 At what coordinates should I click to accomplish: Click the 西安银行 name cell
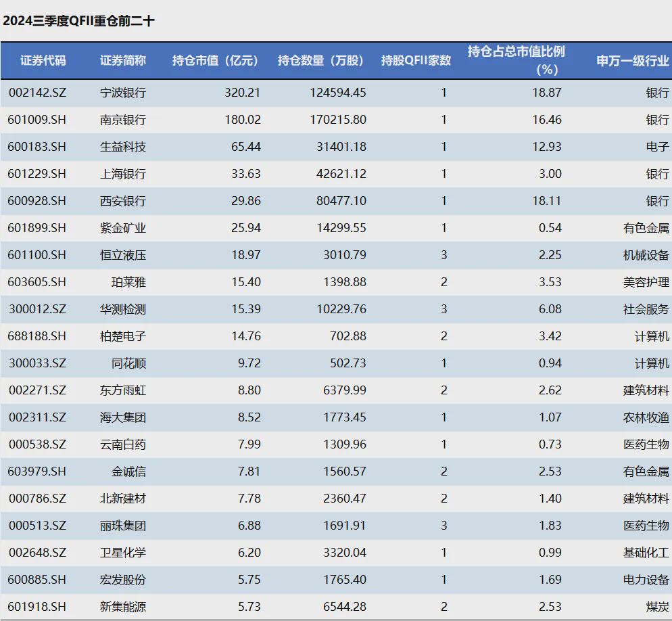(x=123, y=201)
